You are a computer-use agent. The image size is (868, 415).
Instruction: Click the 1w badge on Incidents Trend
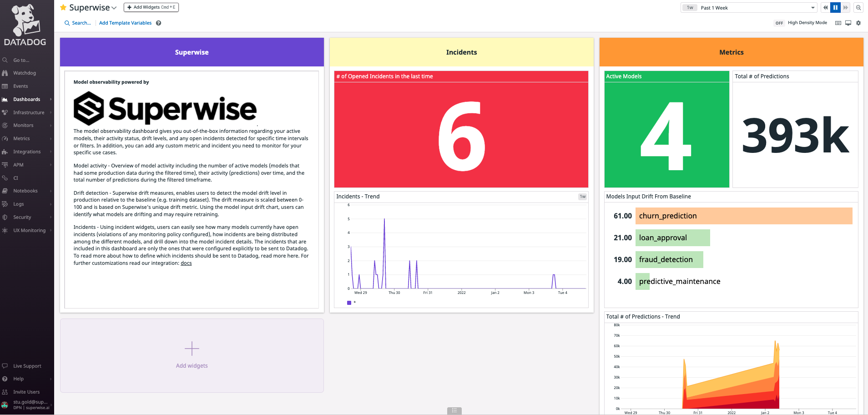click(x=582, y=197)
